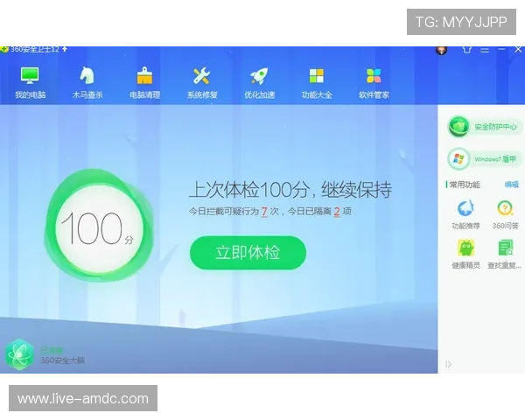Image resolution: width=525 pixels, height=420 pixels.
Task: Launch 健康精灵 tool
Action: 465,255
